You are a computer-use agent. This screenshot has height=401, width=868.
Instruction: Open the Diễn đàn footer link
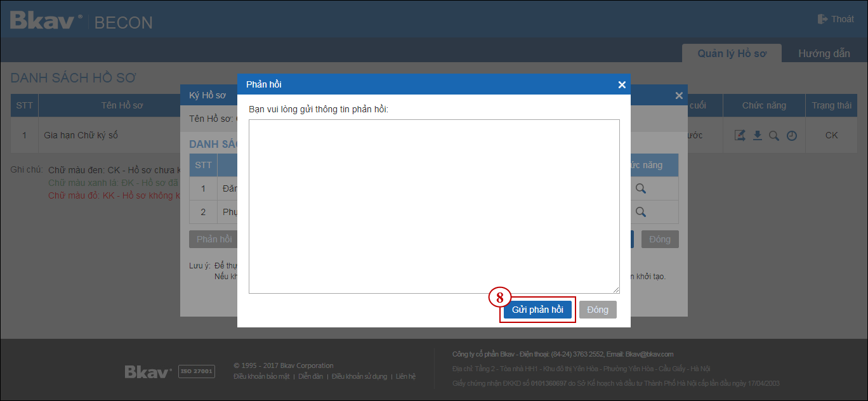[310, 376]
